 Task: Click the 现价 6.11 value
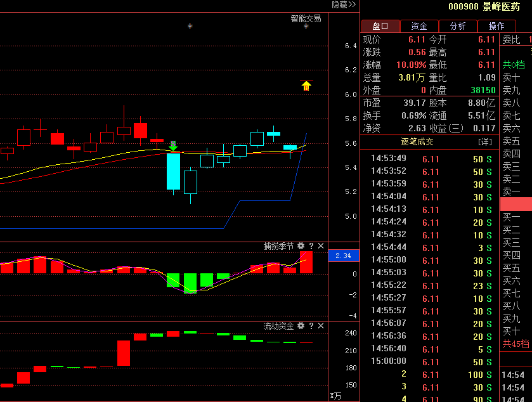(417, 40)
